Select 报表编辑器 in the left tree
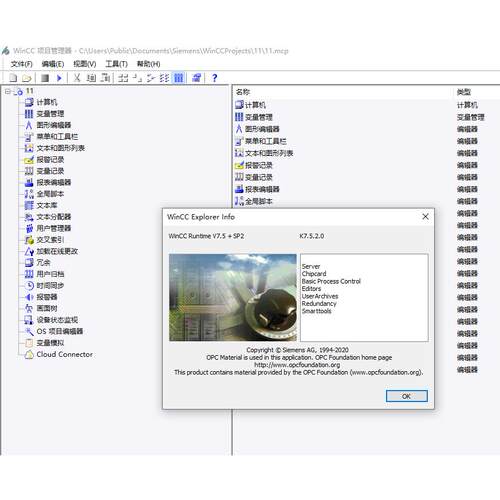 [54, 182]
